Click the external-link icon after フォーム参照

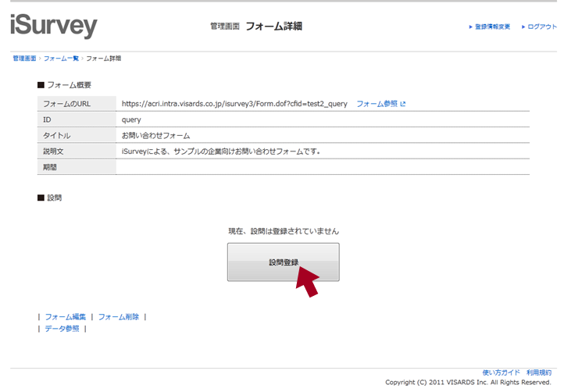403,104
